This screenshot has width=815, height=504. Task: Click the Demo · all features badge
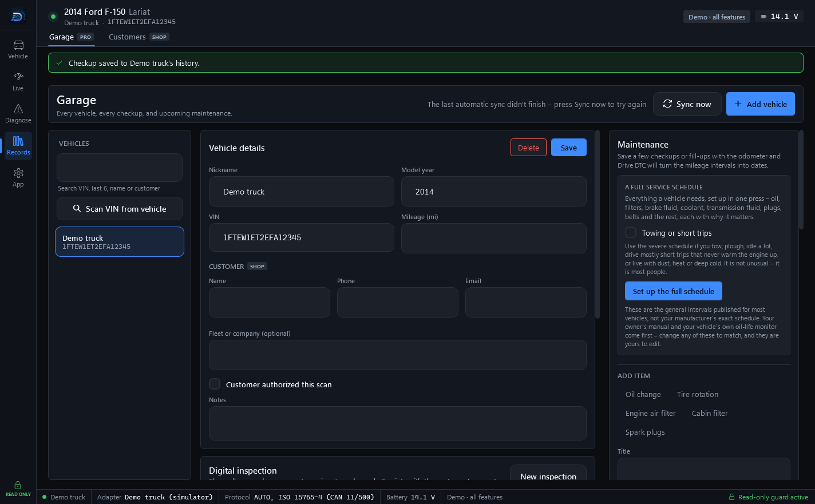pyautogui.click(x=717, y=17)
